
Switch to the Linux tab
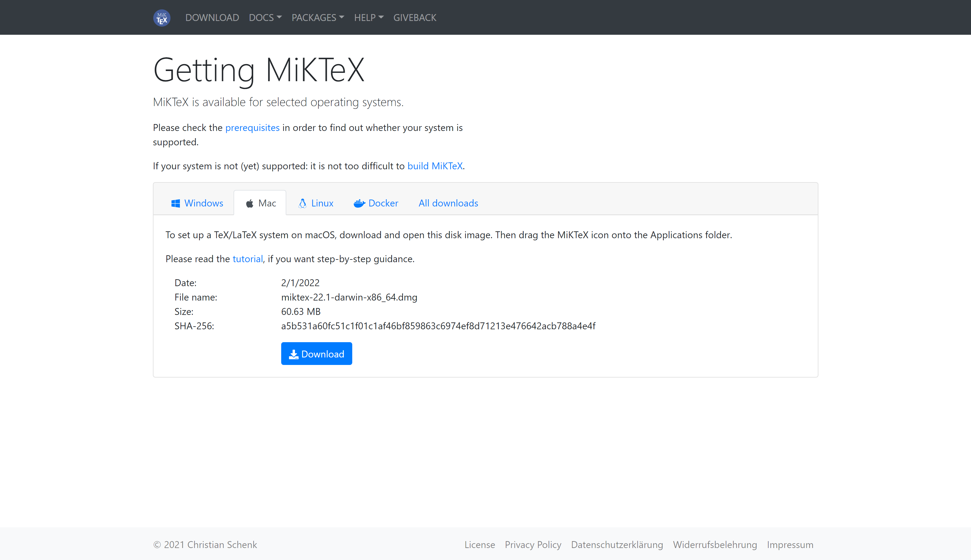(x=316, y=203)
